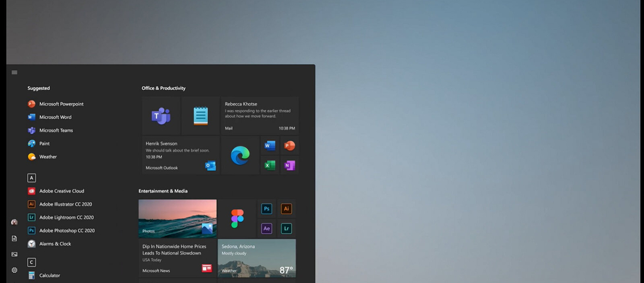This screenshot has width=644, height=283.
Task: Click 87° temperature on Weather tile
Action: tap(286, 270)
